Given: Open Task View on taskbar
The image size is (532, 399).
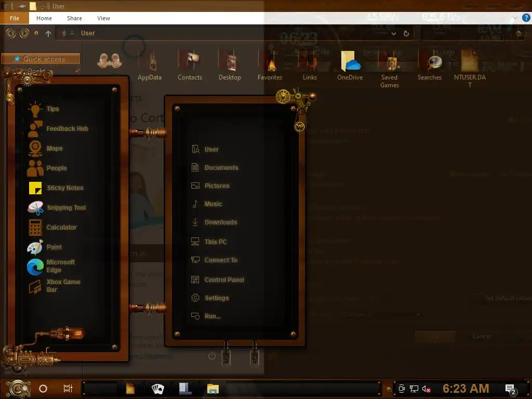Looking at the screenshot, I should coord(68,389).
